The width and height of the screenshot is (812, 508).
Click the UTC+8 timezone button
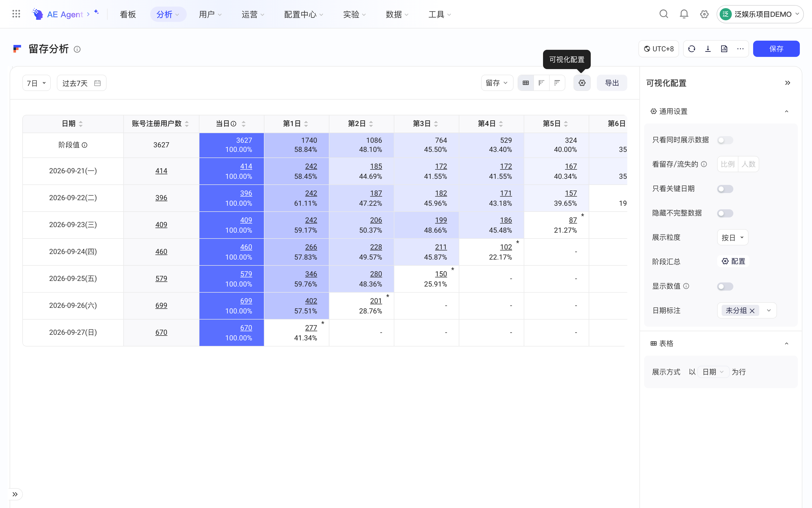(659, 49)
